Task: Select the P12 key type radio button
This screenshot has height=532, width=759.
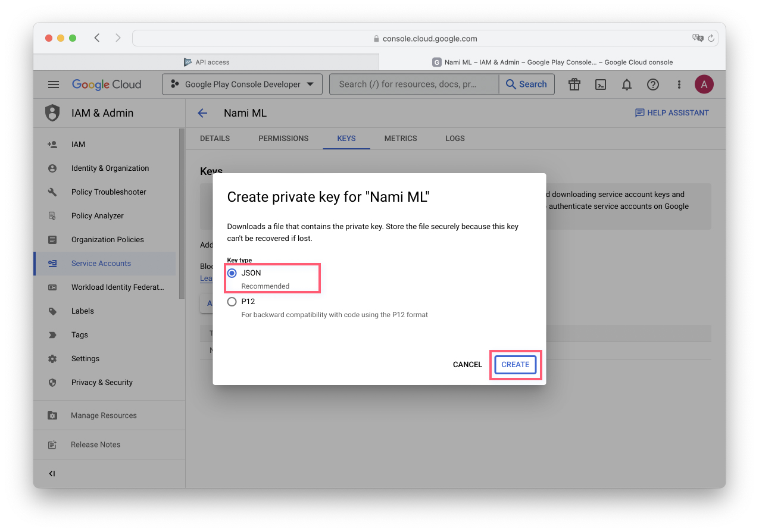Action: 232,302
